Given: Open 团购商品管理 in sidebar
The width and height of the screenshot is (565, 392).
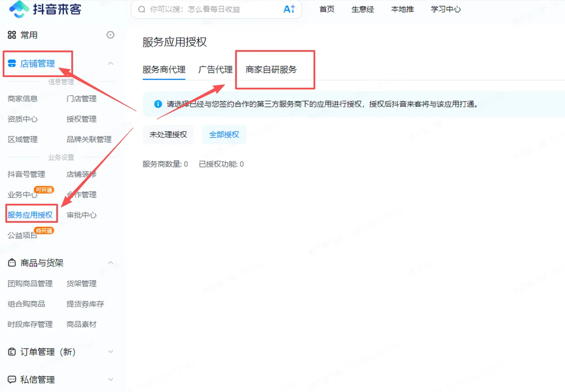Looking at the screenshot, I should [x=30, y=283].
